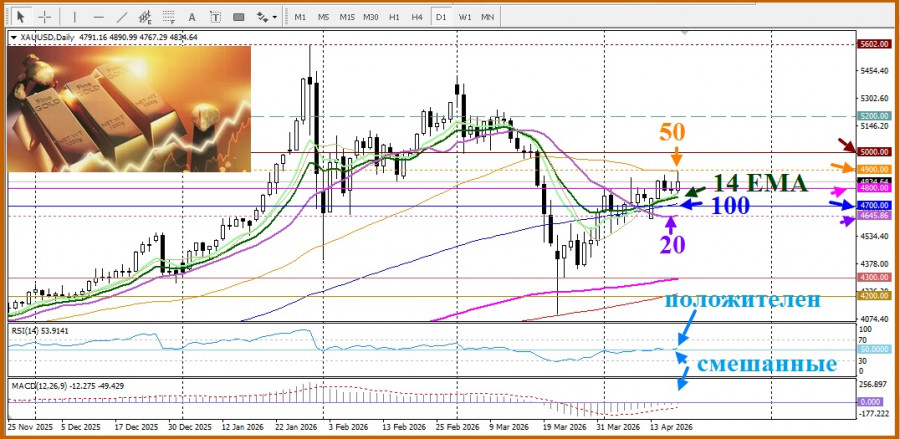The image size is (900, 439).
Task: Pick the diagonal Trendline tool
Action: (122, 17)
